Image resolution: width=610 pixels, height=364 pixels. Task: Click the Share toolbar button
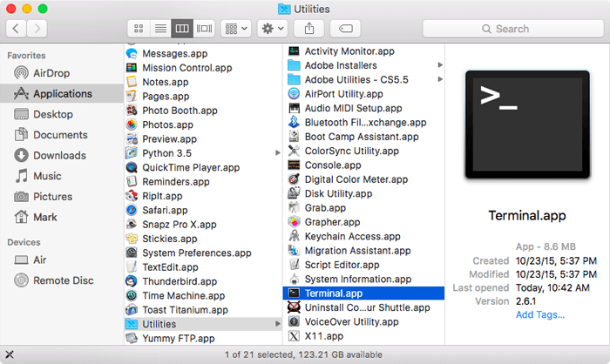pyautogui.click(x=309, y=29)
